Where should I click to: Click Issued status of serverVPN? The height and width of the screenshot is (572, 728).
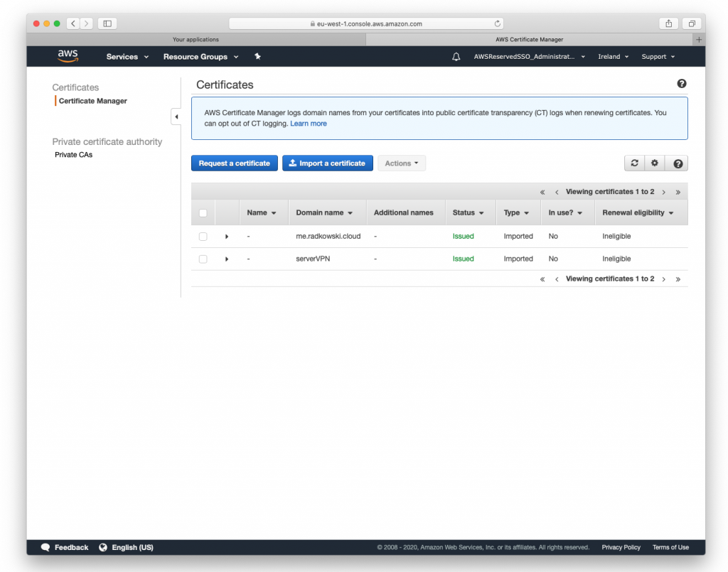(464, 259)
